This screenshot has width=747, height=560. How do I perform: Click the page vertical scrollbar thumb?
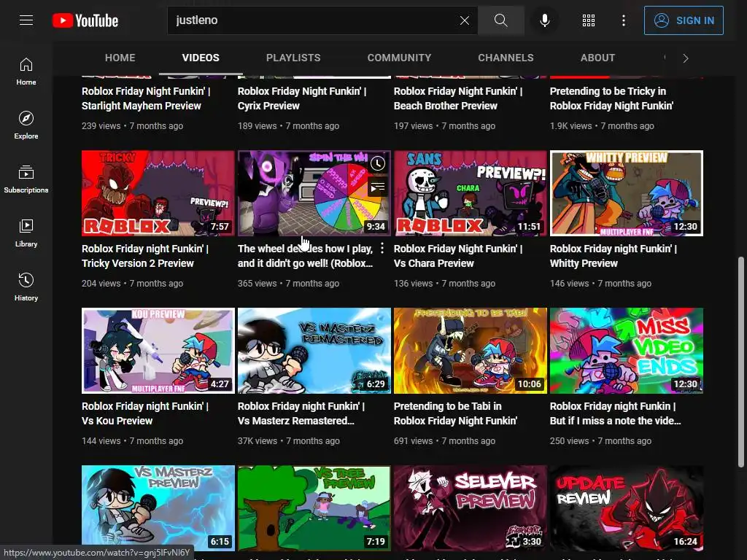point(741,362)
